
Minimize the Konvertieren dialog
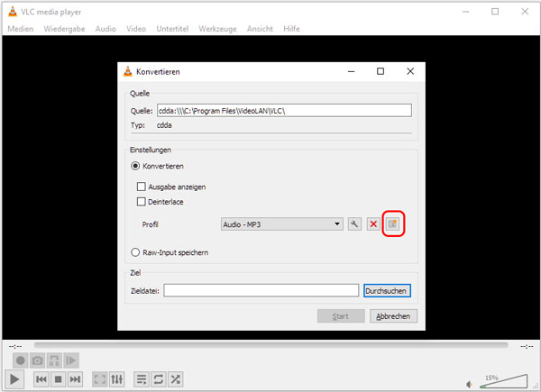point(352,71)
